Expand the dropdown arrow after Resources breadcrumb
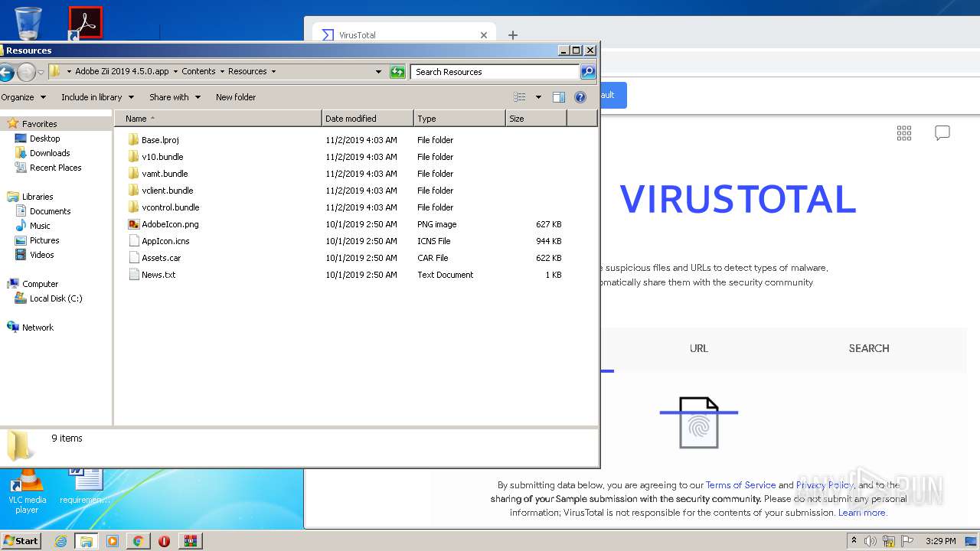The height and width of the screenshot is (551, 980). click(x=273, y=71)
